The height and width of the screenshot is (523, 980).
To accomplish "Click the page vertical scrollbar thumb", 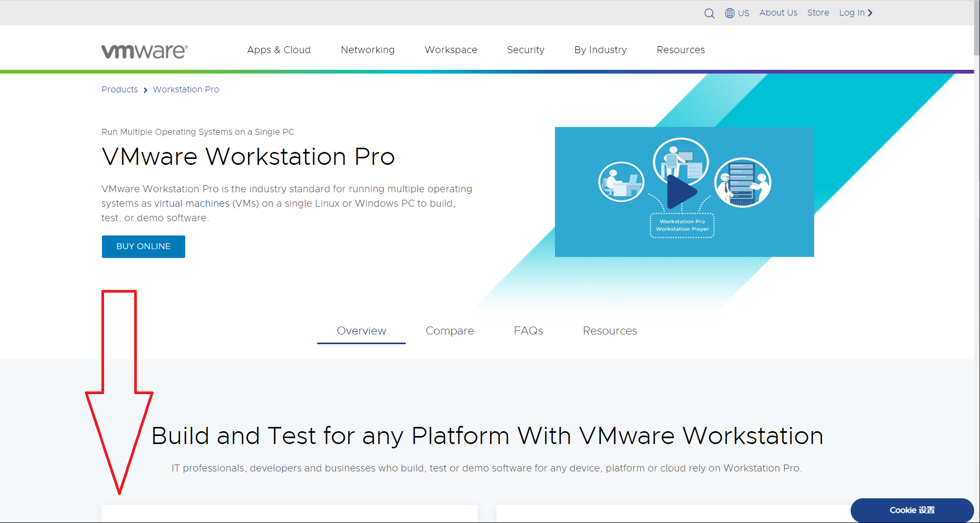I will point(977,28).
